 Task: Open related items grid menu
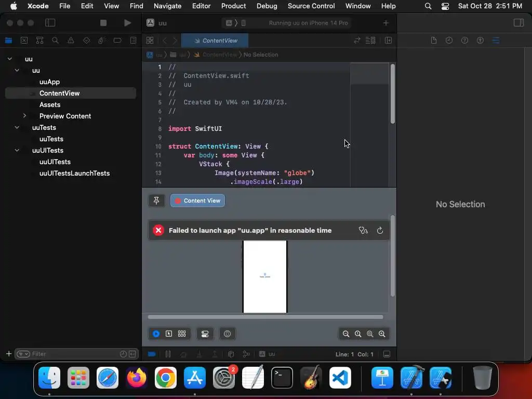click(150, 41)
